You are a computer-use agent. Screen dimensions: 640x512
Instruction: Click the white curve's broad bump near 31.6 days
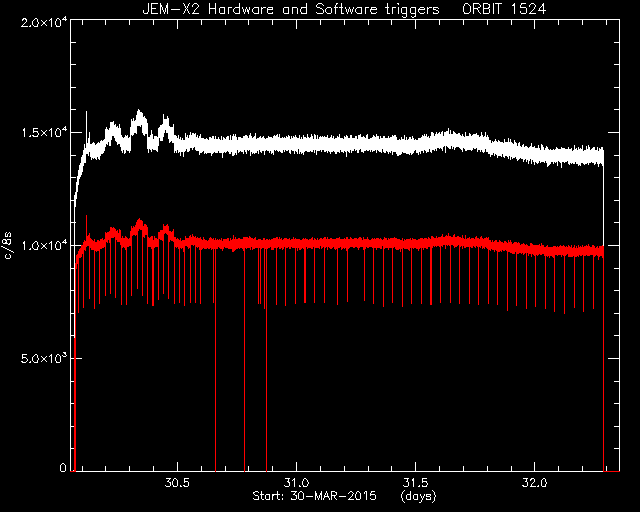pyautogui.click(x=449, y=140)
